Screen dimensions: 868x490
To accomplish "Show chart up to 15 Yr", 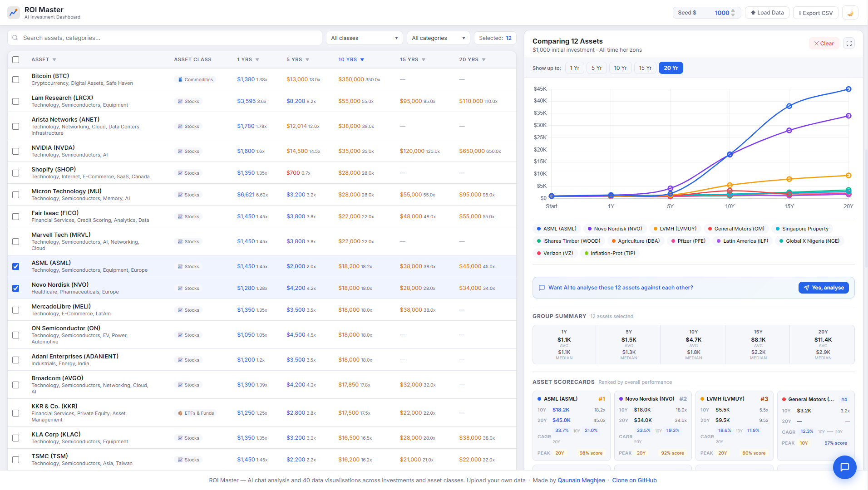I will tap(645, 68).
